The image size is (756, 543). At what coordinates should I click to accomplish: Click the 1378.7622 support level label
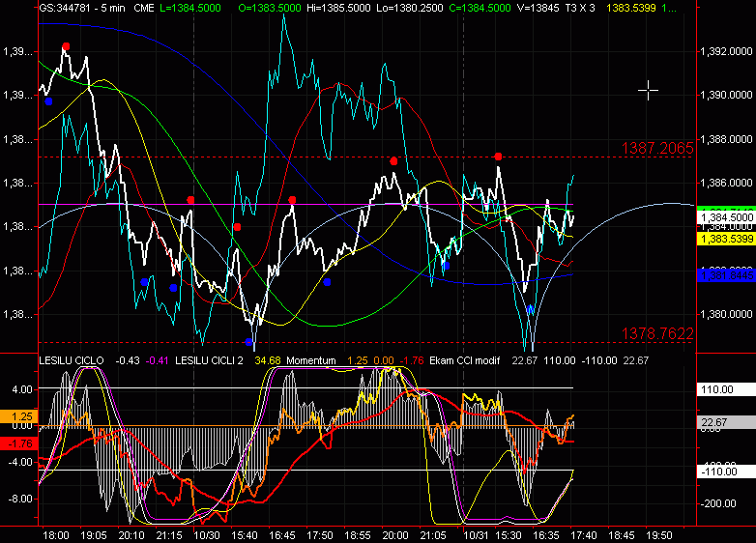[x=657, y=334]
